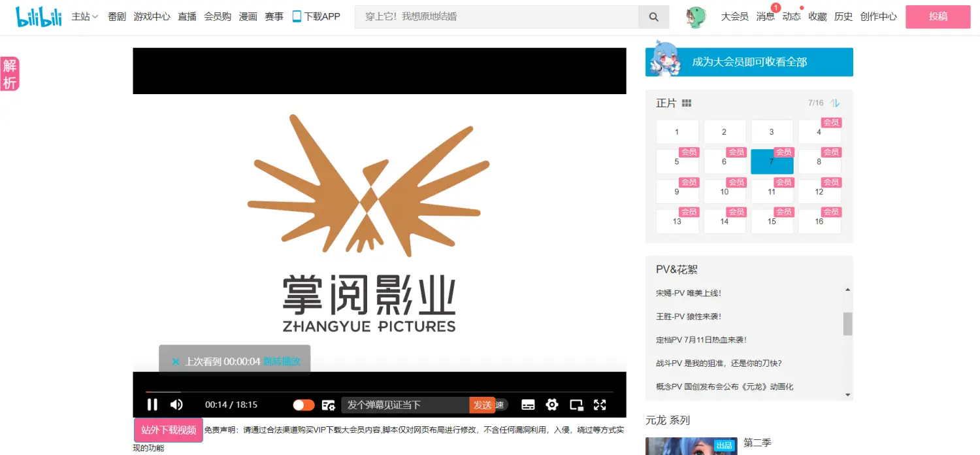Open 宋嫣-PV 唯美上线！
This screenshot has width=980, height=455.
click(689, 293)
